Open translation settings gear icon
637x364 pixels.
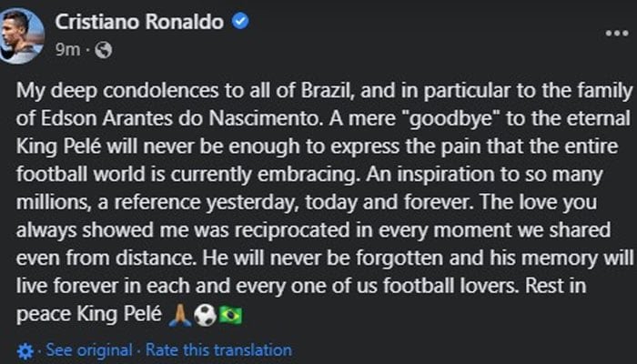25,350
